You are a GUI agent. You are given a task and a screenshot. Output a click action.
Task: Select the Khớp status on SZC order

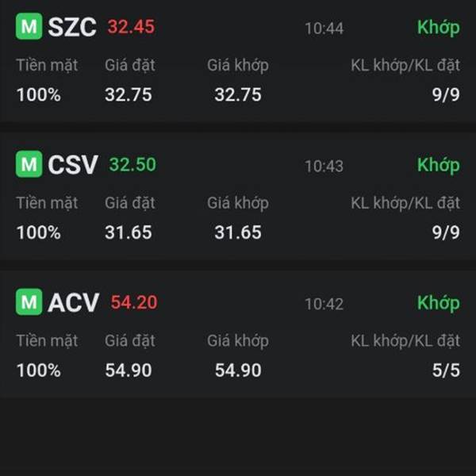click(x=438, y=28)
